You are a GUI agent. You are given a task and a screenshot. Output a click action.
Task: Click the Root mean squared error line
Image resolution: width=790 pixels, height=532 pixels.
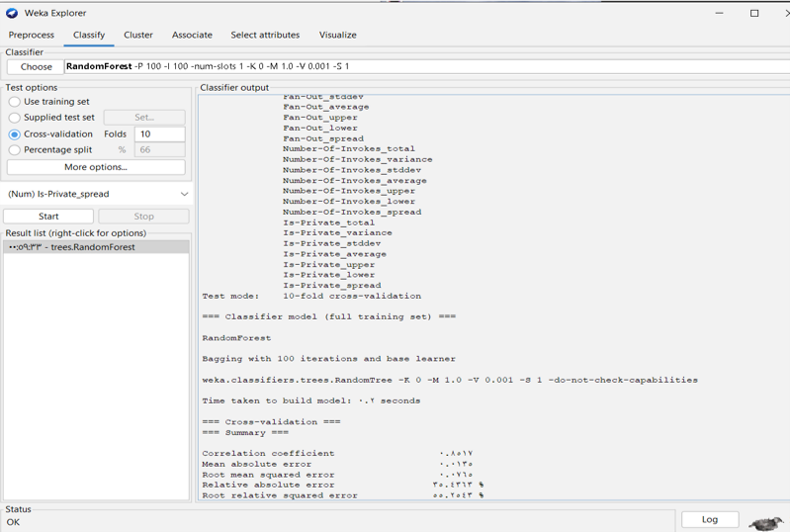coord(337,475)
